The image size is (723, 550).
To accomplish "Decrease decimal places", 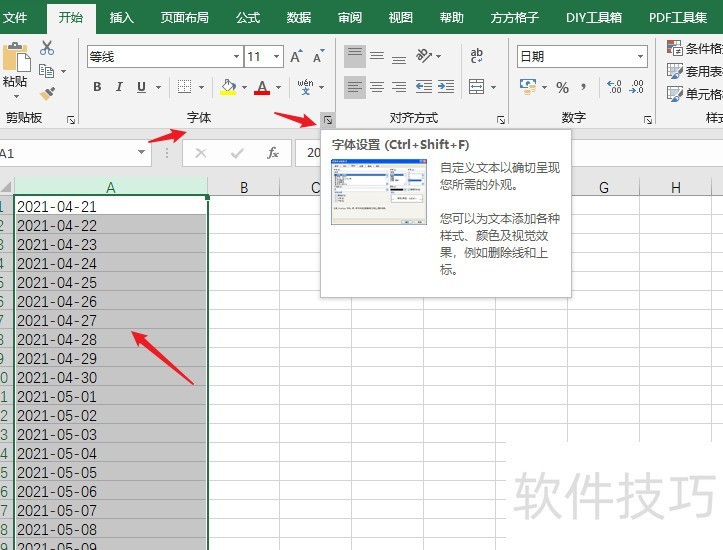I will point(636,87).
